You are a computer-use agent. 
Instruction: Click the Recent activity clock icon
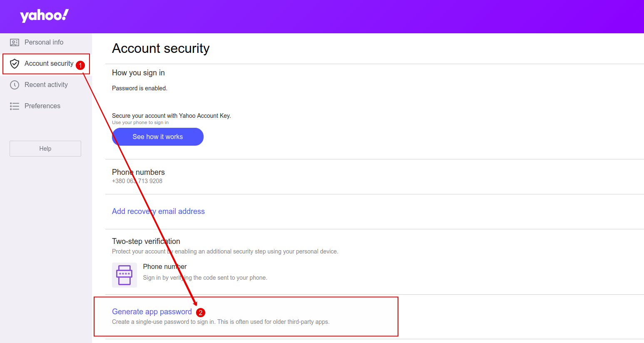[x=15, y=85]
